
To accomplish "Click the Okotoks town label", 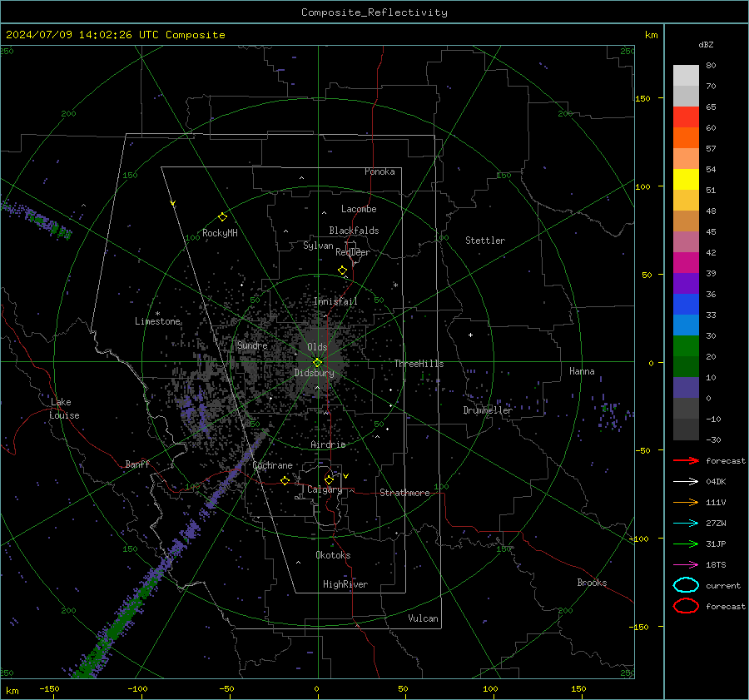I will (x=333, y=555).
